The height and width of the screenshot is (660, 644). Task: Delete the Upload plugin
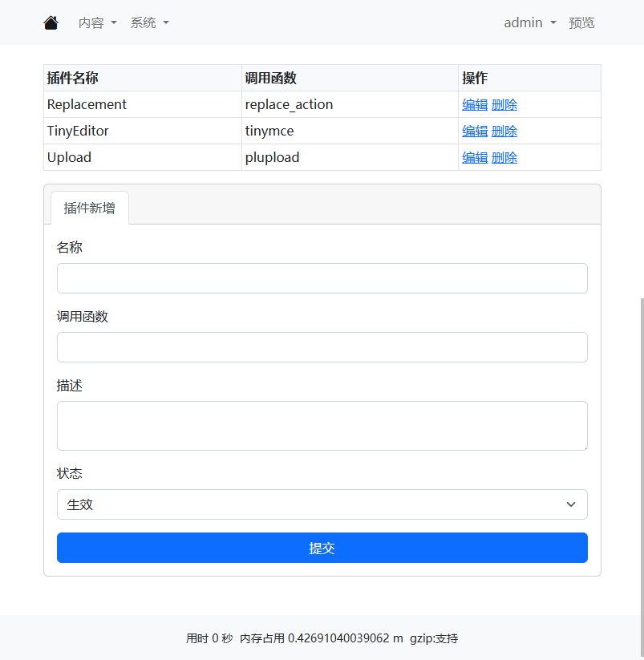[504, 157]
